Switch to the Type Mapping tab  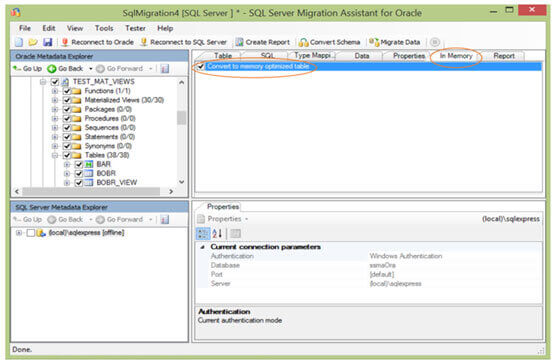[x=312, y=56]
